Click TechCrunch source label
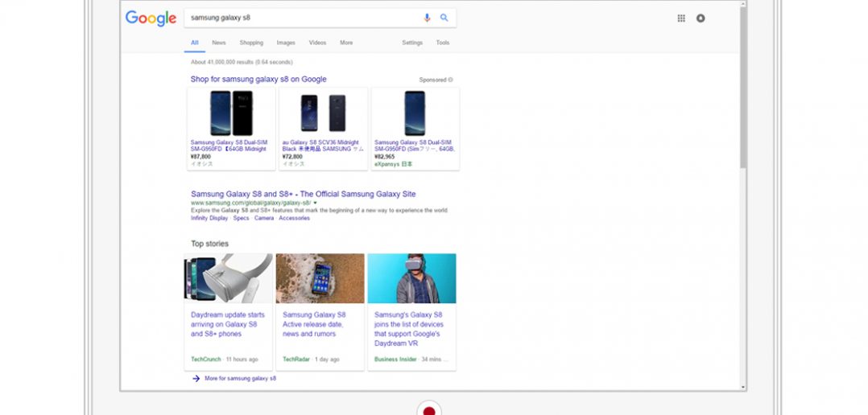Image resolution: width=868 pixels, height=415 pixels. (x=206, y=360)
